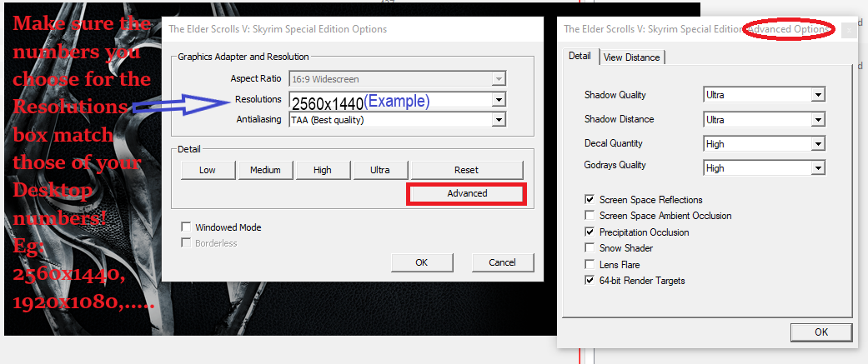Image resolution: width=868 pixels, height=364 pixels.
Task: Expand the Resolutions dropdown arrow
Action: pos(499,100)
